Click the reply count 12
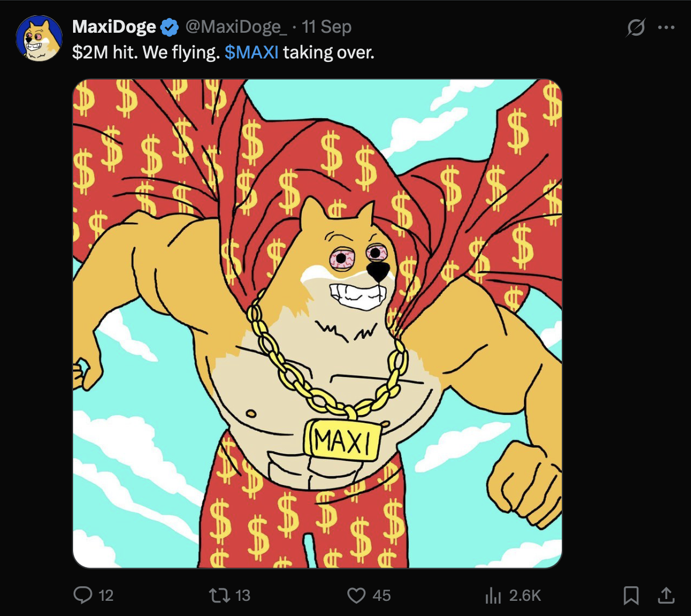 click(x=106, y=596)
